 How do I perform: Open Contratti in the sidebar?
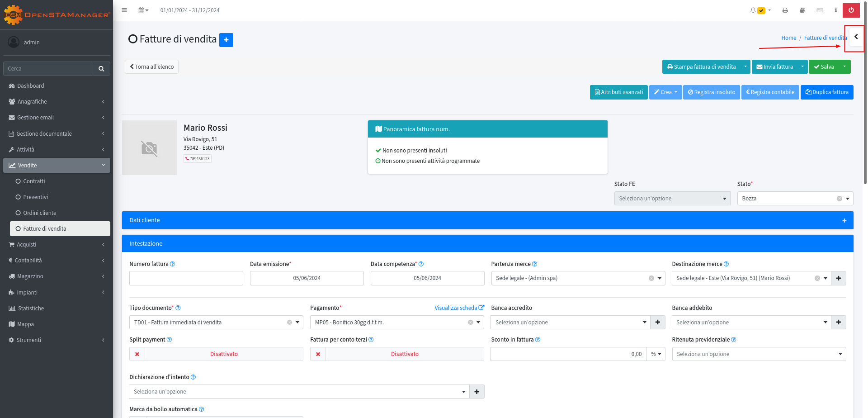point(34,181)
